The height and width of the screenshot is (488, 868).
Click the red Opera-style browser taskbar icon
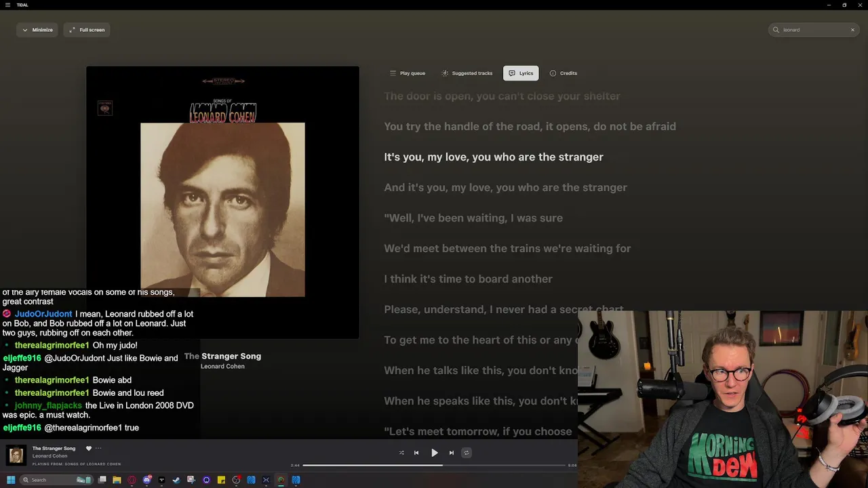[x=132, y=480]
